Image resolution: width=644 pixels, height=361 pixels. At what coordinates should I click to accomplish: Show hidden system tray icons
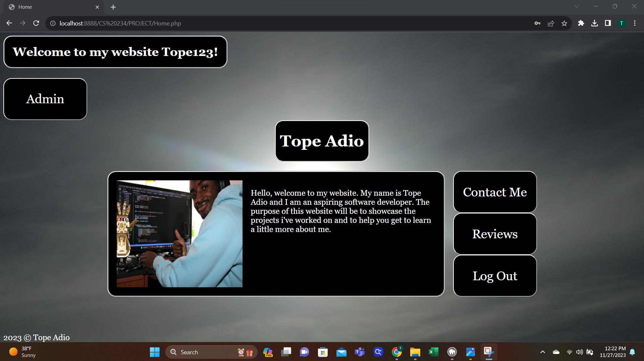[542, 352]
